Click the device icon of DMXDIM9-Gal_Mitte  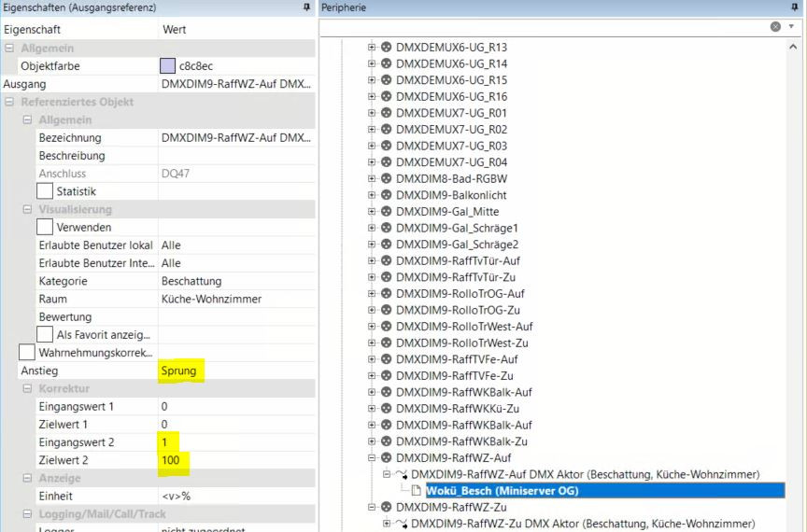386,212
